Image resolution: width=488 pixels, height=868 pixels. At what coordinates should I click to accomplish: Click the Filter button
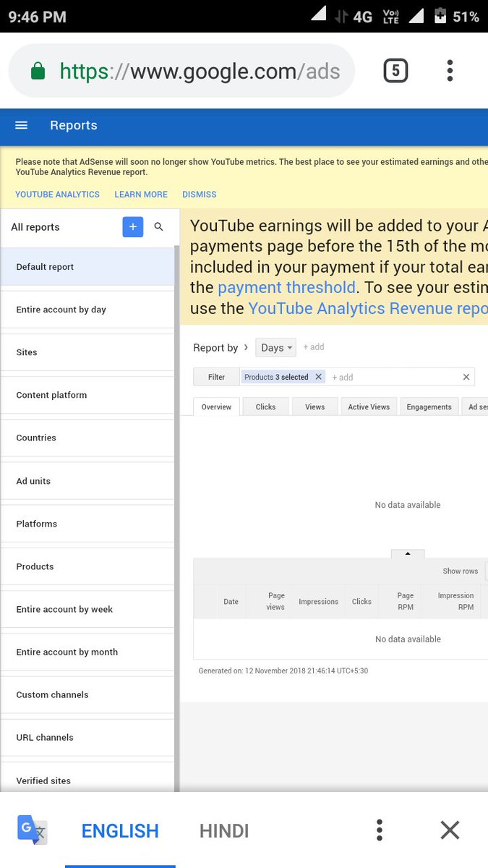pos(216,377)
